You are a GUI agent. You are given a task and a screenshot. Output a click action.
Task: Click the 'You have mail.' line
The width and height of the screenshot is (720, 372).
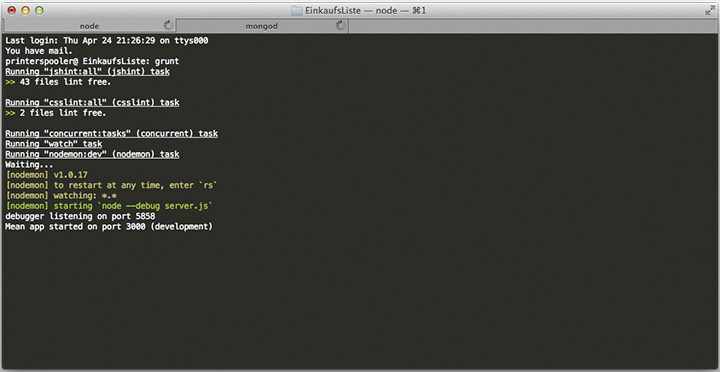pos(39,51)
